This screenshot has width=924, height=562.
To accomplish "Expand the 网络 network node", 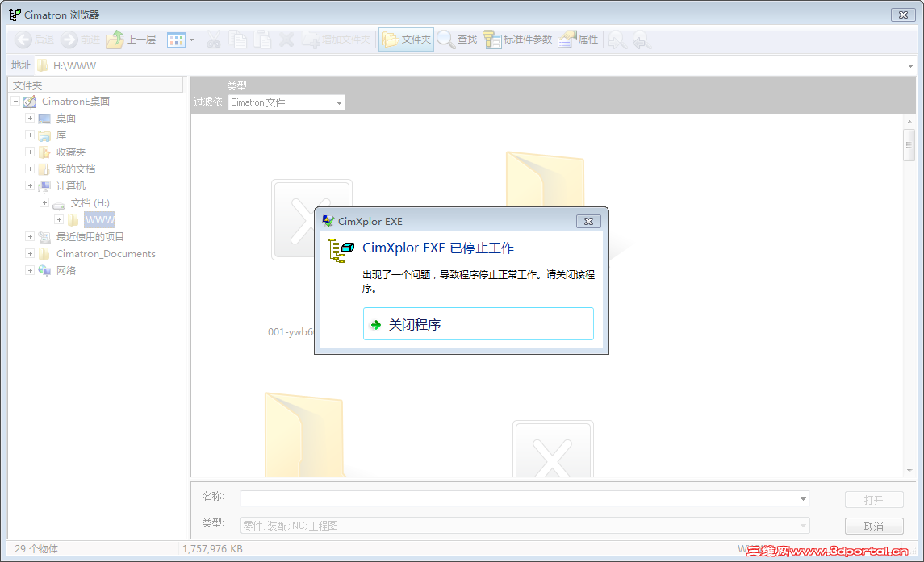I will click(30, 270).
